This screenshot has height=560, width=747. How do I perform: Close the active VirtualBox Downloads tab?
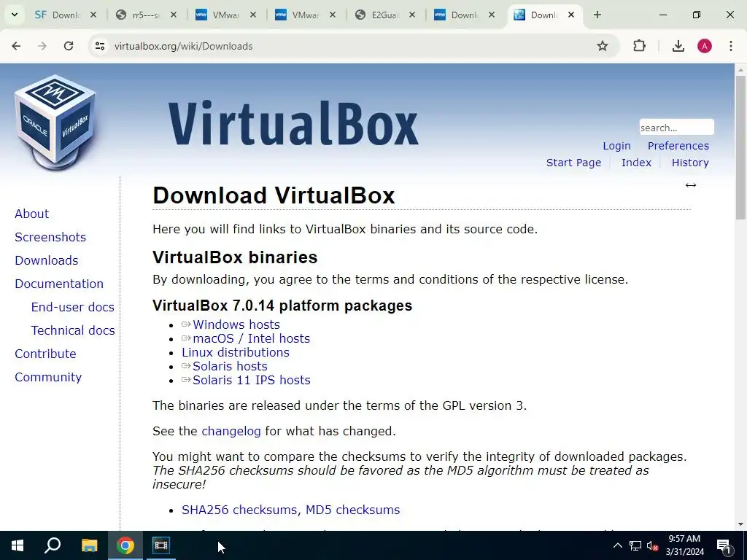[x=570, y=15]
